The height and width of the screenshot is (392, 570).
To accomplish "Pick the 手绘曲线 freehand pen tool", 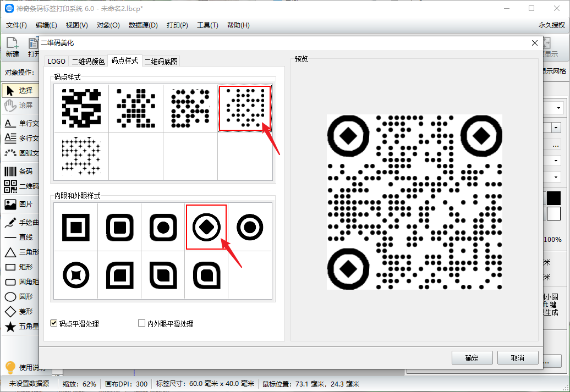I will (21, 222).
